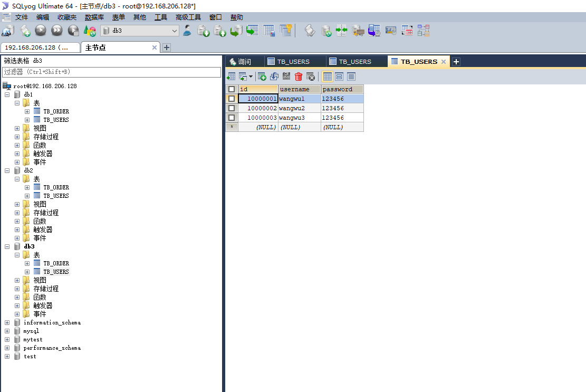Toggle the select-all checkbox in grid header
586x392 pixels.
tap(232, 89)
